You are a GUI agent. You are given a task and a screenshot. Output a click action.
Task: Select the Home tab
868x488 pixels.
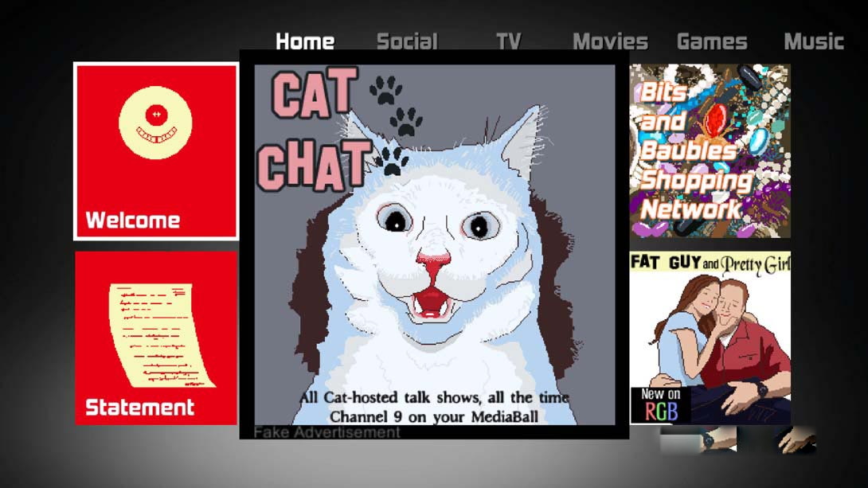click(x=304, y=41)
